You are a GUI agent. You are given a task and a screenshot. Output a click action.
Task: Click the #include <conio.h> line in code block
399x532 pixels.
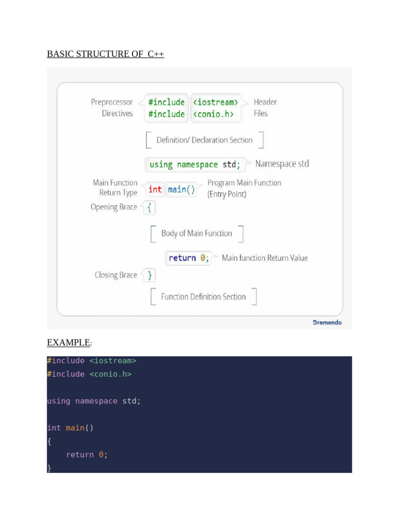[x=89, y=374]
